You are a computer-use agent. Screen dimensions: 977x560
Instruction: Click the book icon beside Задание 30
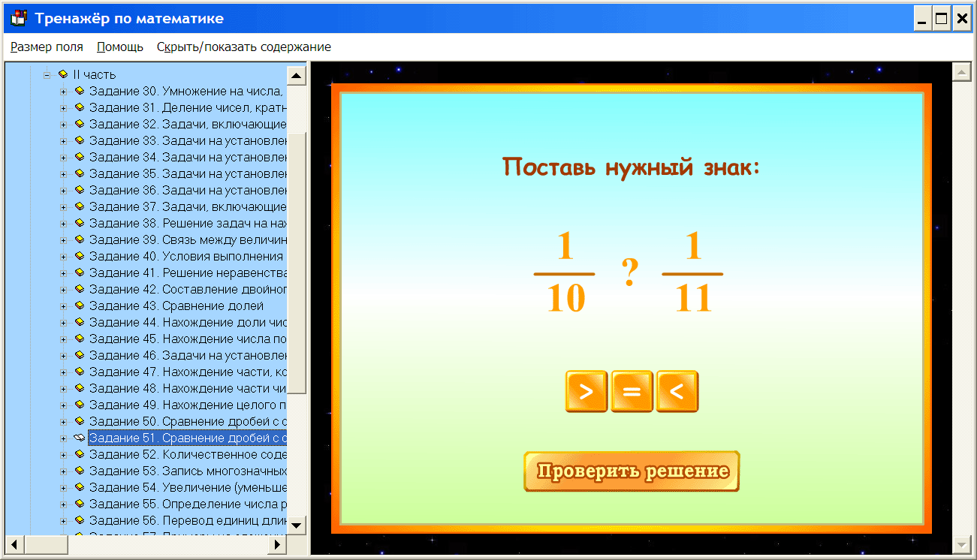(80, 91)
